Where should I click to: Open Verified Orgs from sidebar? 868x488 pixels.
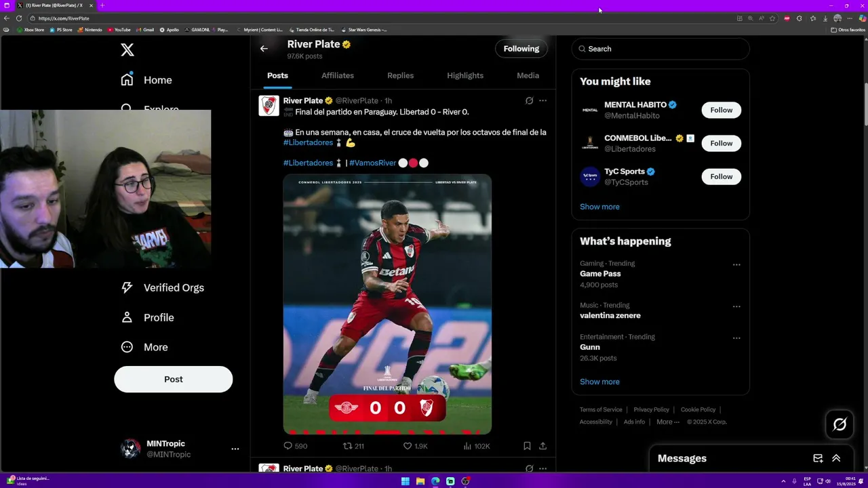(x=162, y=287)
